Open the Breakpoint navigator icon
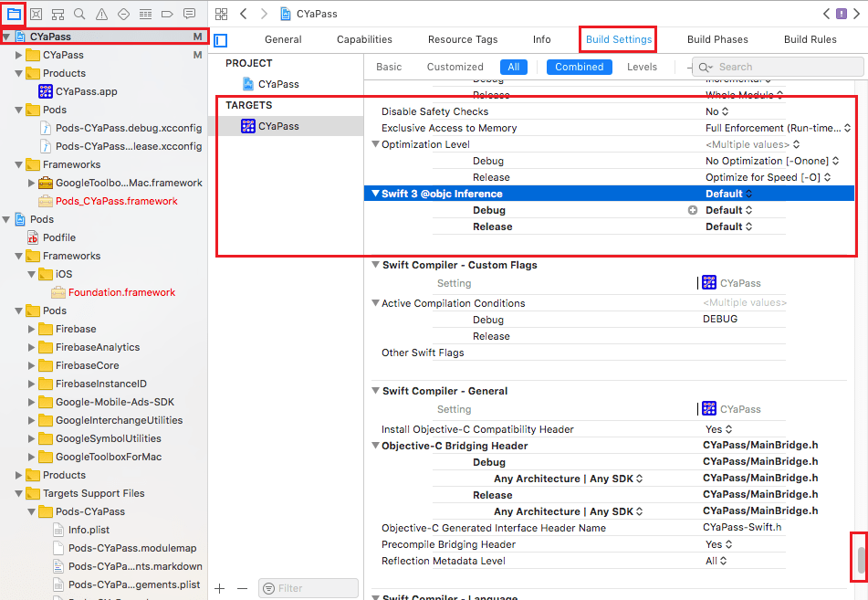Screen dimensions: 868x600 (x=167, y=14)
